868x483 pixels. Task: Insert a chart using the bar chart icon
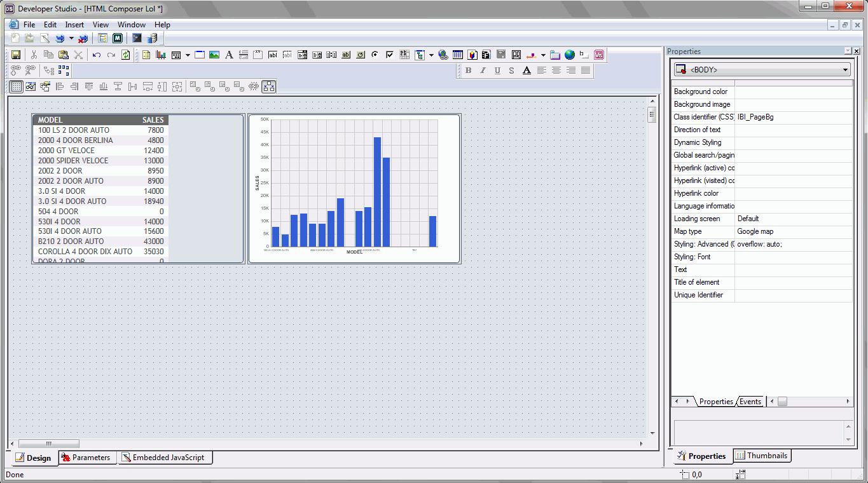click(161, 55)
